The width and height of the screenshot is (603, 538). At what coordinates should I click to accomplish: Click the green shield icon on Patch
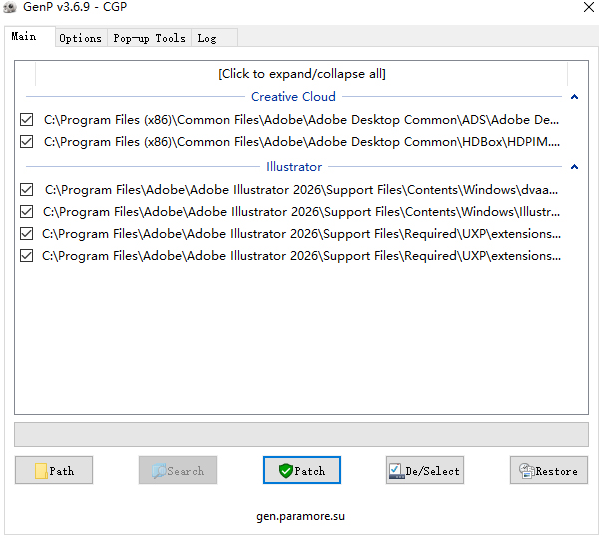click(286, 471)
